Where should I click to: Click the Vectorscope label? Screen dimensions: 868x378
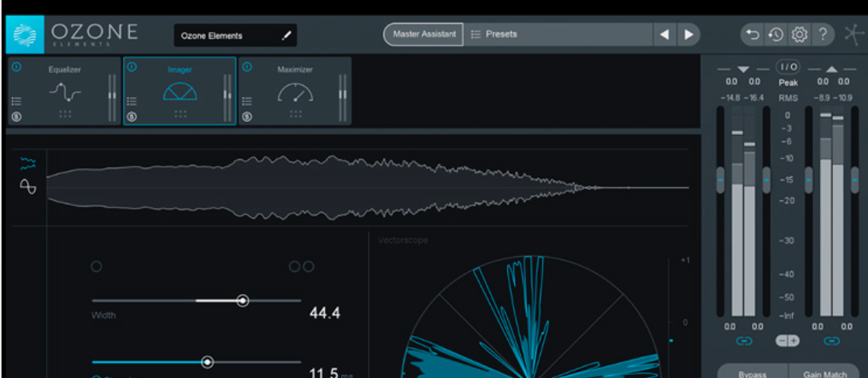403,240
